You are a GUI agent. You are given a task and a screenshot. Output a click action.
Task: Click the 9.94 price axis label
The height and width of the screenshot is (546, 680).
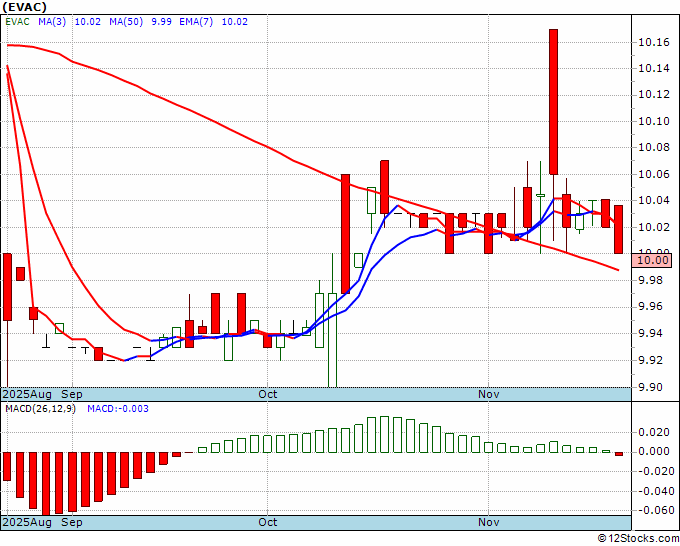click(651, 333)
